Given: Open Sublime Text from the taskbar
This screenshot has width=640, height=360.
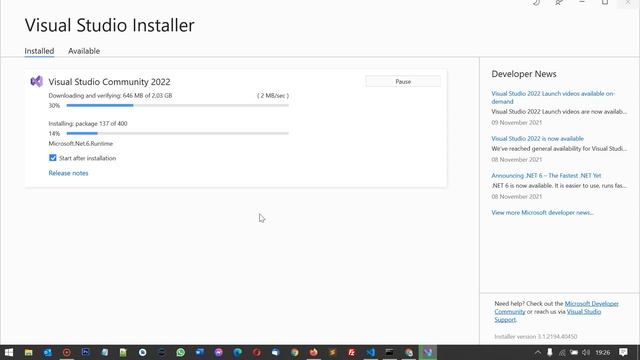Looking at the screenshot, I should (x=333, y=352).
